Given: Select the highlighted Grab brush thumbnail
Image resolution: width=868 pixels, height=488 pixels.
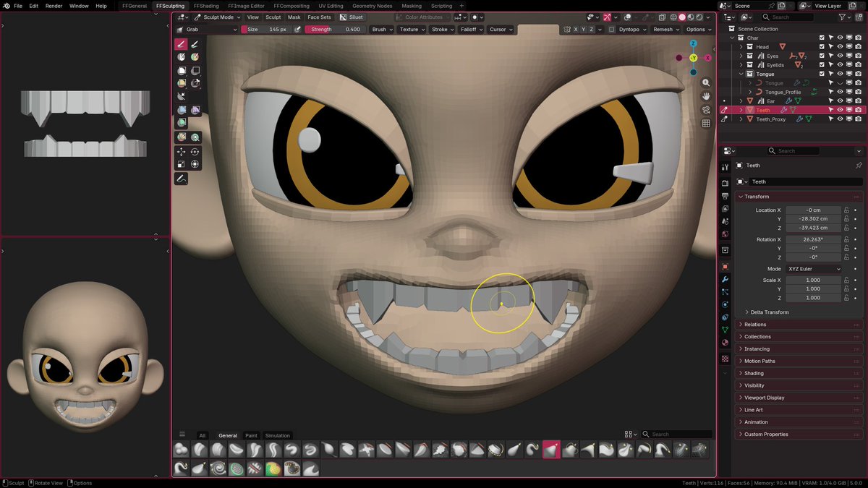Looking at the screenshot, I should pos(550,450).
